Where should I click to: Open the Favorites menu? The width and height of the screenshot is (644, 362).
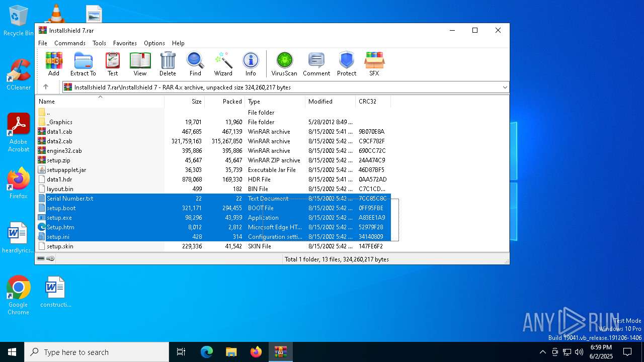click(x=125, y=43)
